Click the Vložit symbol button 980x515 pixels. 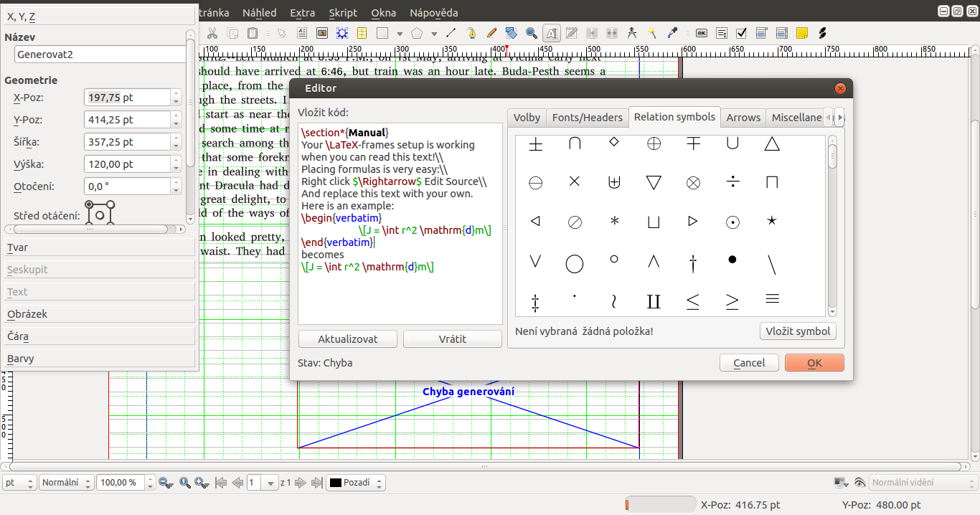coord(798,331)
